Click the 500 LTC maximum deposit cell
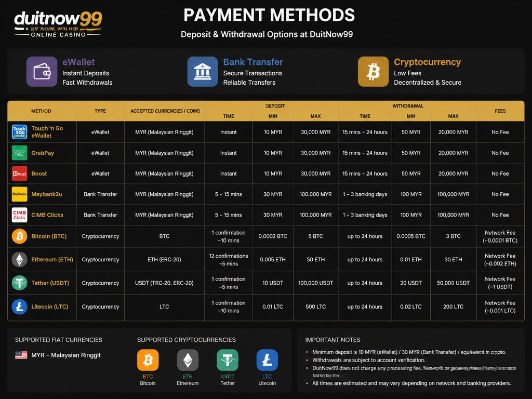532x399 pixels. (x=315, y=307)
